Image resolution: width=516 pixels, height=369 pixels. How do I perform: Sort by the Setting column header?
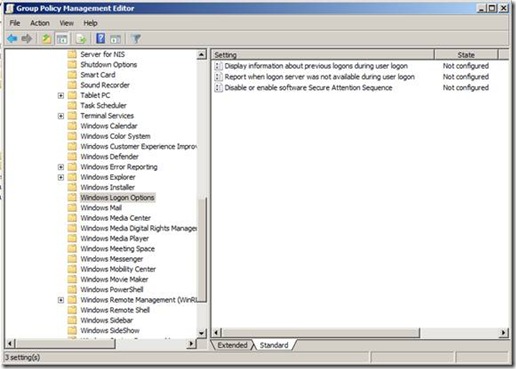coord(323,55)
